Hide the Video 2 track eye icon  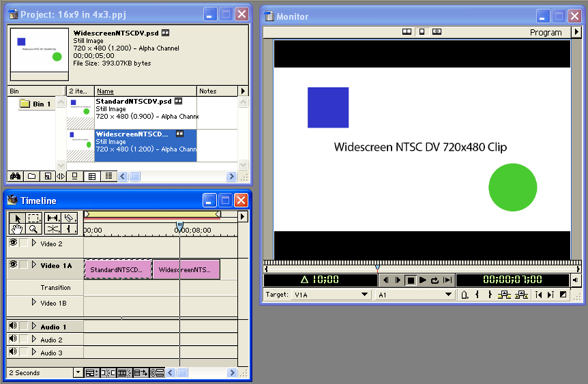coord(13,243)
